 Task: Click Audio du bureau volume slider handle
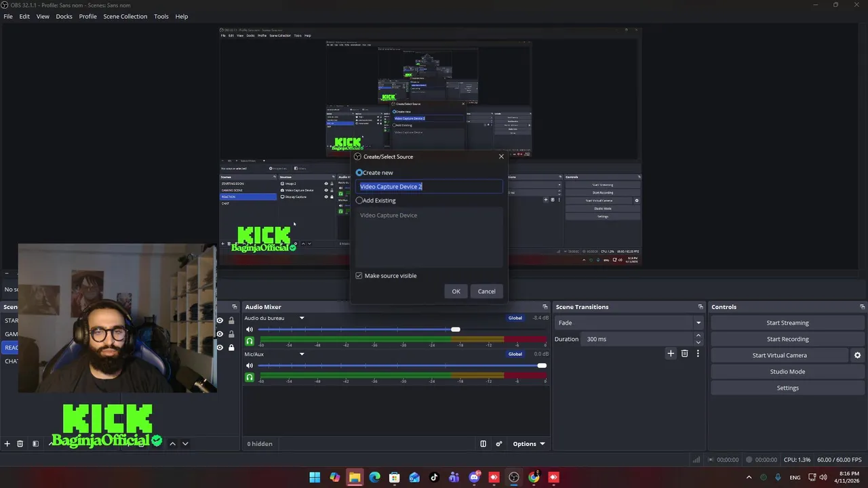pyautogui.click(x=456, y=329)
